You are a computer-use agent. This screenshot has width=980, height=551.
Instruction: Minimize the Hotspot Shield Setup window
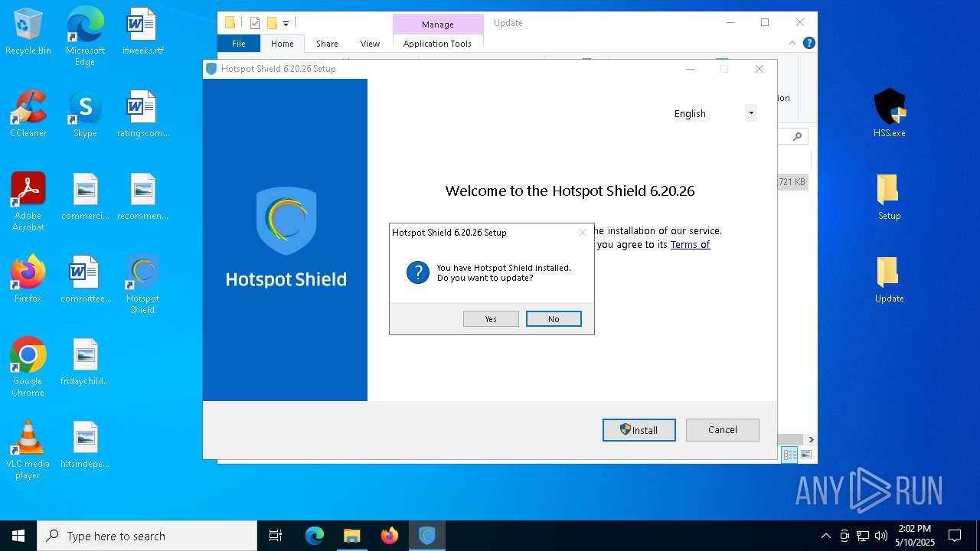pyautogui.click(x=690, y=69)
